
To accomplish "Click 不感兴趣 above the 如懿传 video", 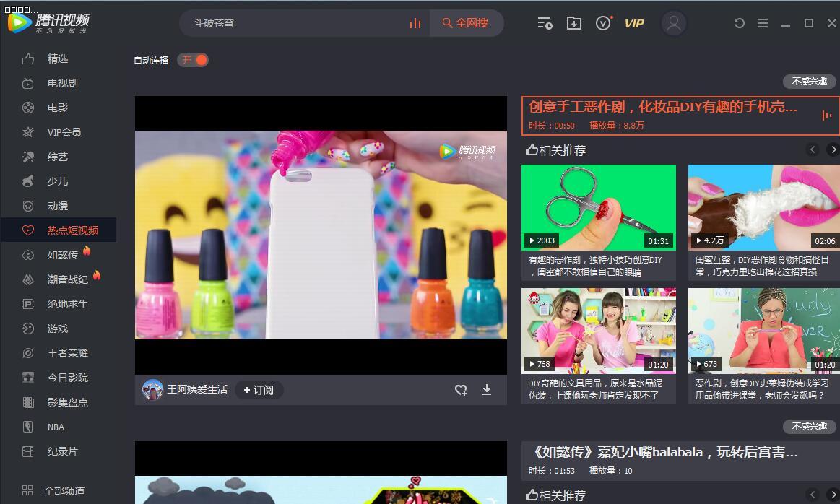I will pos(810,426).
